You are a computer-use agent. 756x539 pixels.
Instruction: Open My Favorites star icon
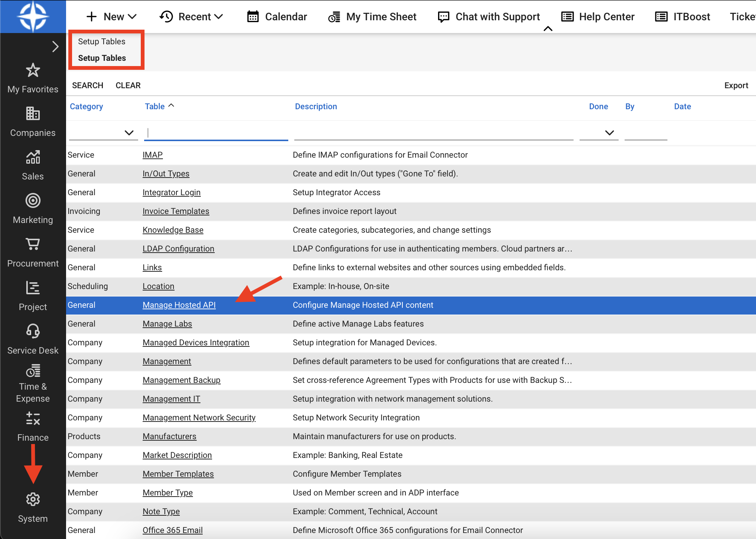click(33, 70)
